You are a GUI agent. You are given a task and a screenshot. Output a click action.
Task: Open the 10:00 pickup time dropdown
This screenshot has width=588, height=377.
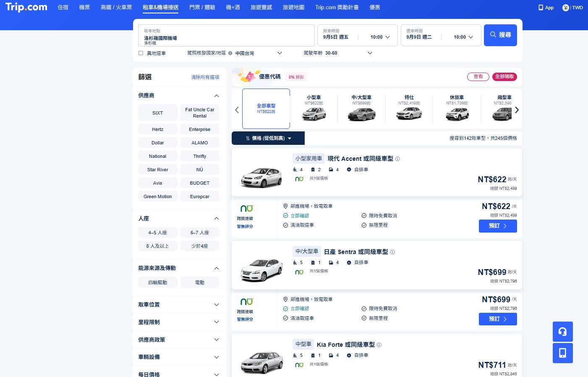[x=378, y=37]
